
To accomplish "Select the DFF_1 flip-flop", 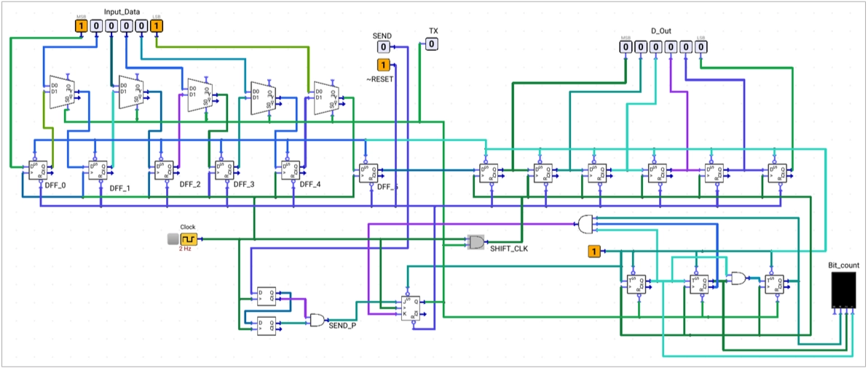I will pos(98,170).
